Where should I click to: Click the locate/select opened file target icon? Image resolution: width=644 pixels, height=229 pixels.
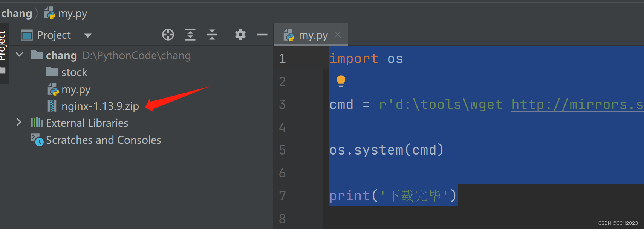click(168, 35)
